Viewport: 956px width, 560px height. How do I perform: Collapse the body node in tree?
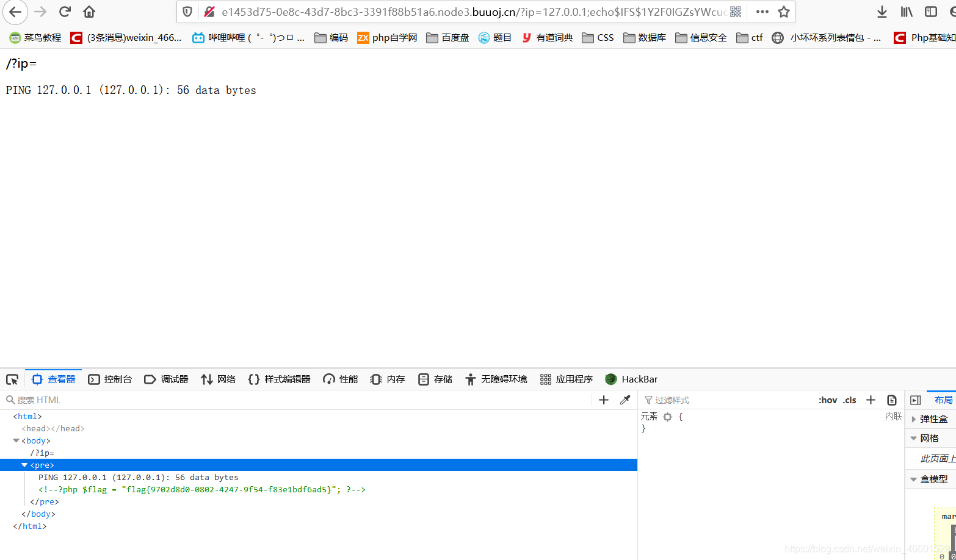(x=16, y=440)
